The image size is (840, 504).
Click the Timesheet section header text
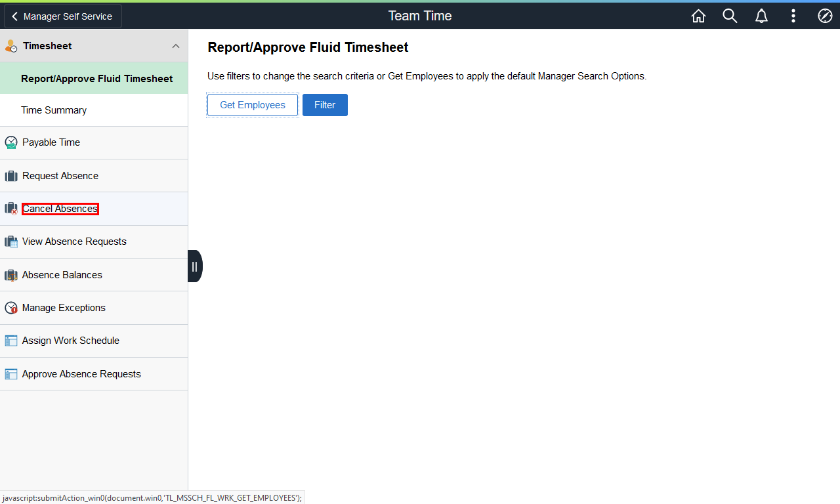(47, 46)
